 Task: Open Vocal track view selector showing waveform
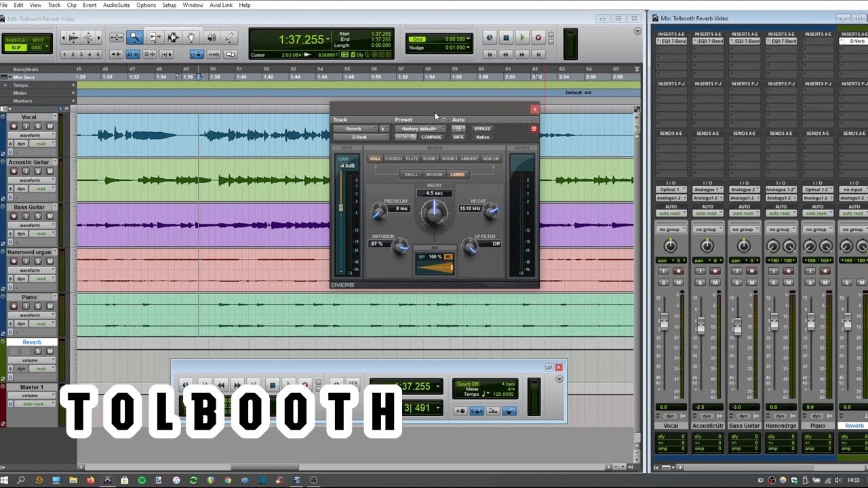click(33, 135)
